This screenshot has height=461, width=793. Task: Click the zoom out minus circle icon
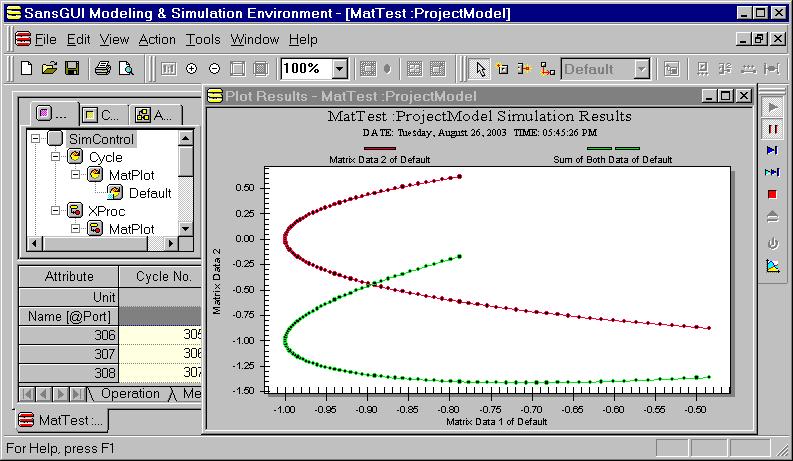pos(214,68)
